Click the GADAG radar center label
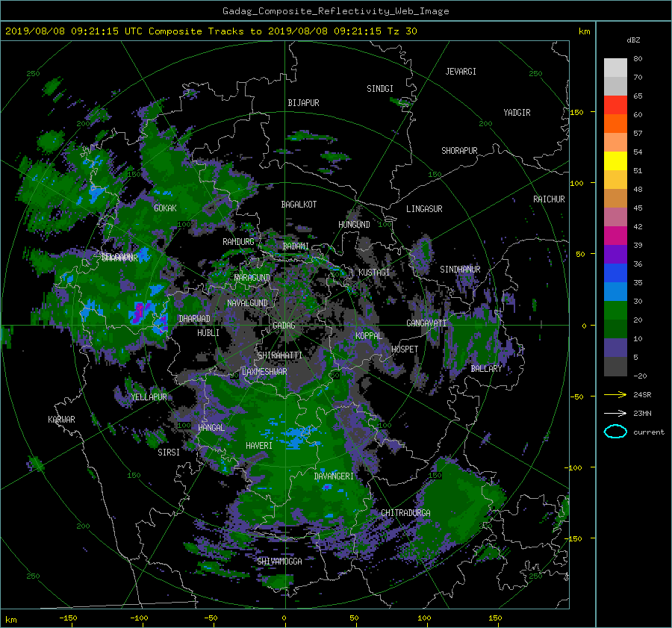This screenshot has height=628, width=672. (284, 326)
